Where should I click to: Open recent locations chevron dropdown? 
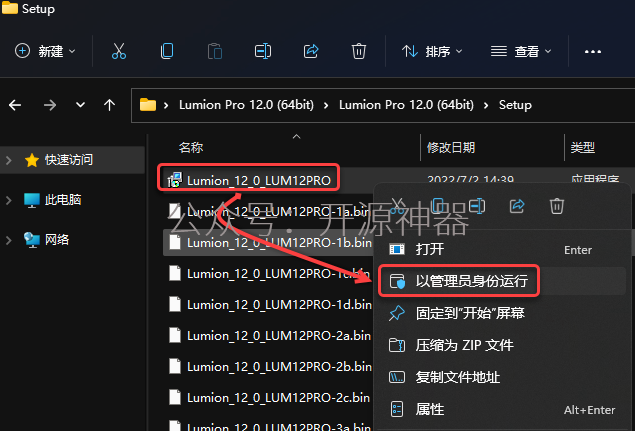[x=81, y=105]
